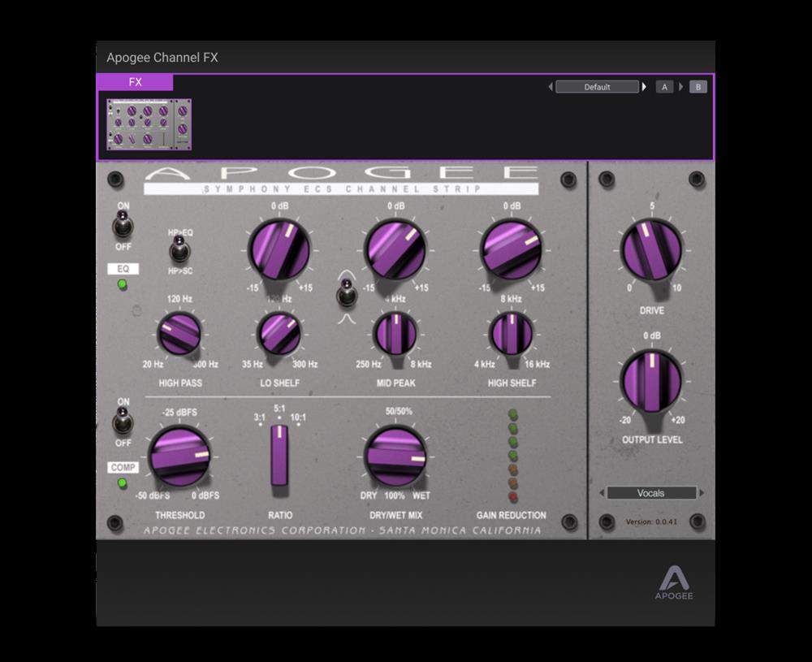
Task: Click the 'LO SHELF' label
Action: 279,383
